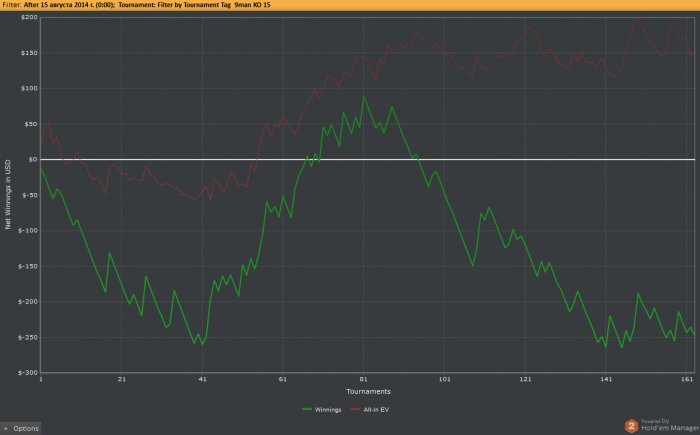
Task: Click the All-In EV line peak near $200
Action: tap(638, 18)
